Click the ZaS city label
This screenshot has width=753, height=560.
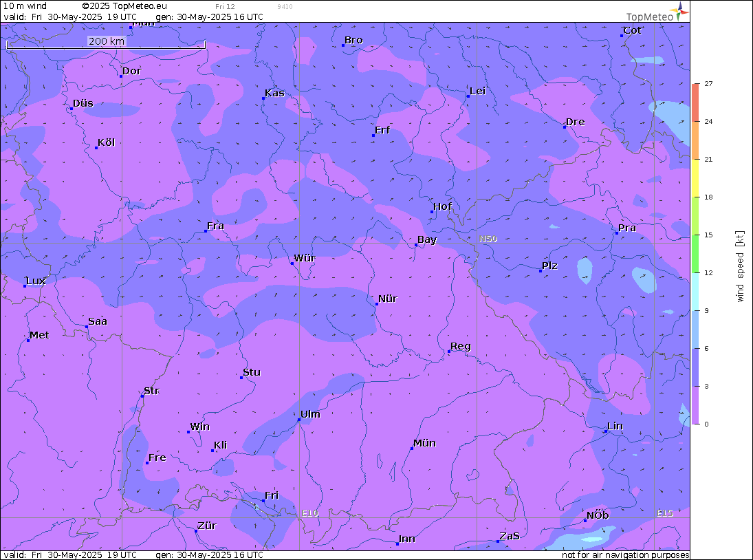(510, 536)
